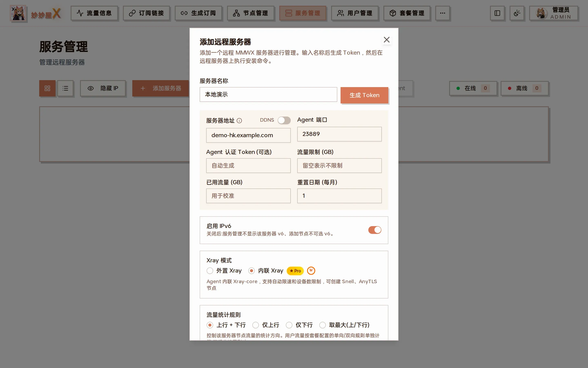Image resolution: width=588 pixels, height=368 pixels.
Task: Click the 已用流量 (GB) input
Action: pyautogui.click(x=248, y=196)
